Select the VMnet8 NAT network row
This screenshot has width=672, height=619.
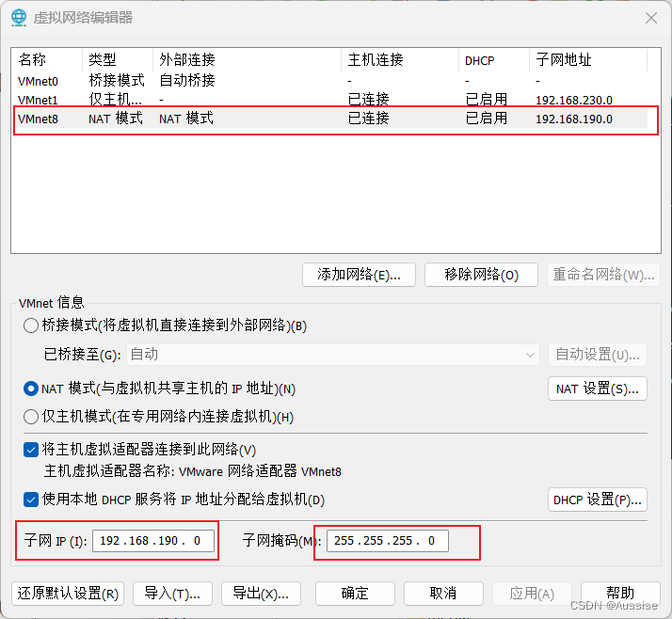coord(188,119)
